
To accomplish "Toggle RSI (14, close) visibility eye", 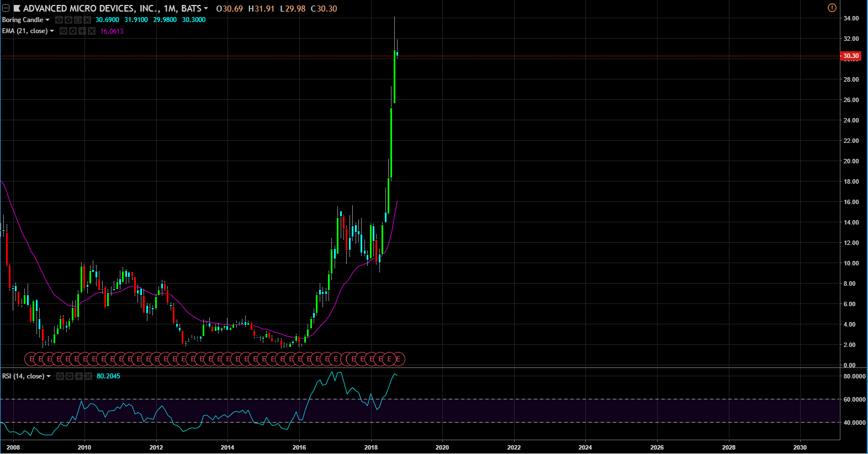I will click(60, 376).
